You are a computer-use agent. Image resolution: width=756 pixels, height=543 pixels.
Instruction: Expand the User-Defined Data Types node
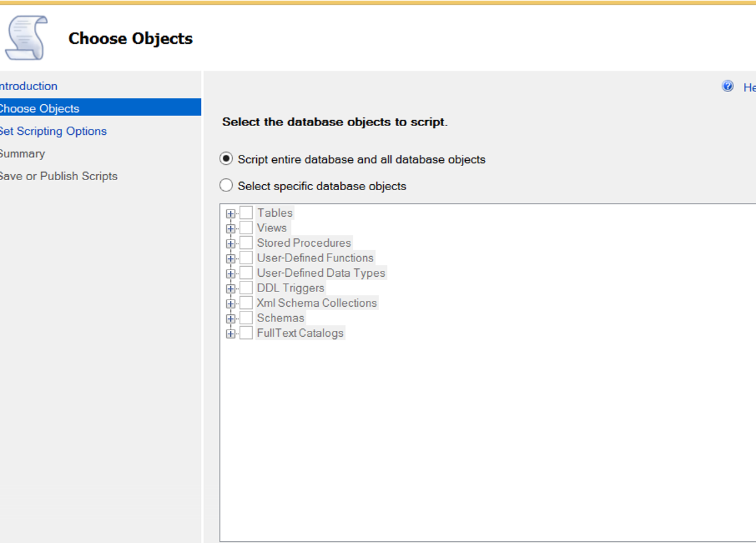point(230,274)
